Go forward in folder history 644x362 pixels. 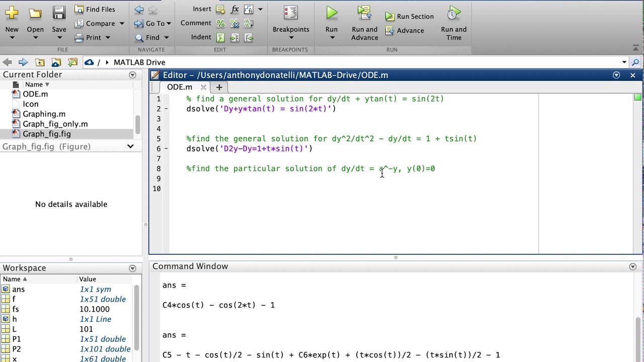tap(23, 62)
